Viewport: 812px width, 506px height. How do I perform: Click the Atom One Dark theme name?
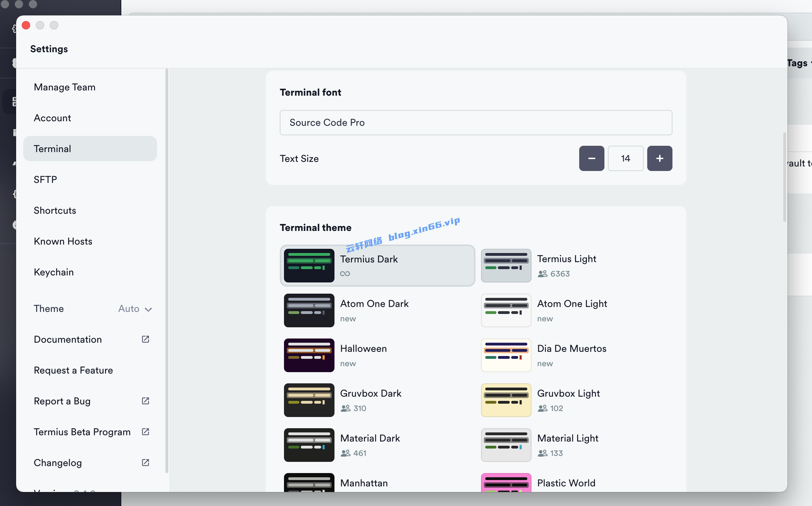click(x=374, y=303)
